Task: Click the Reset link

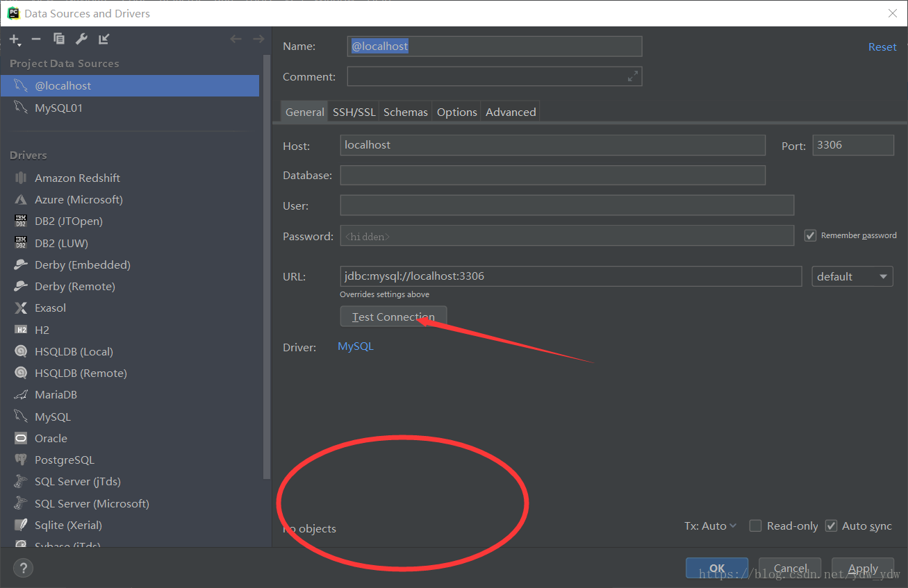Action: pos(882,47)
